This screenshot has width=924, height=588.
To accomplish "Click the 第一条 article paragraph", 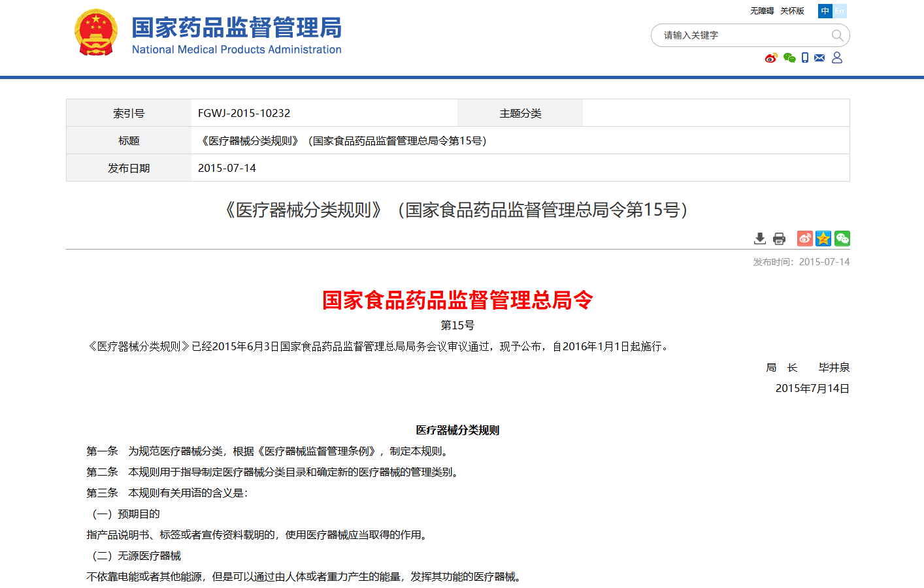I will tap(269, 451).
